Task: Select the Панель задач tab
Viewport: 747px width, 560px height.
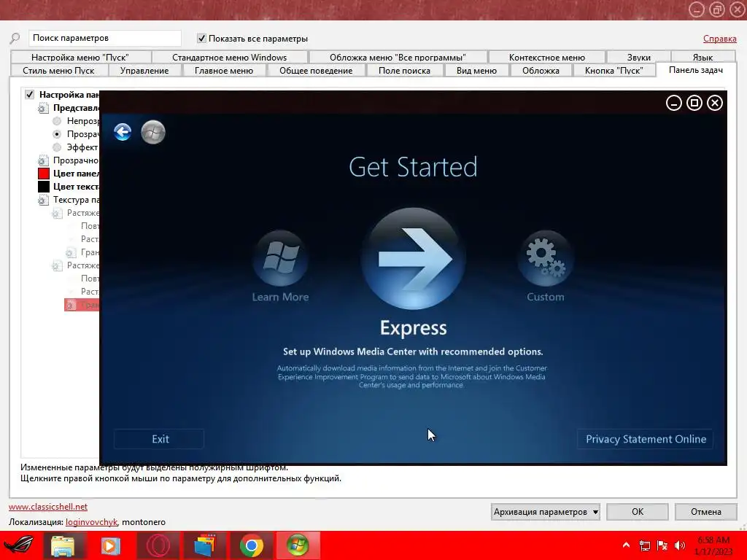Action: pos(695,70)
